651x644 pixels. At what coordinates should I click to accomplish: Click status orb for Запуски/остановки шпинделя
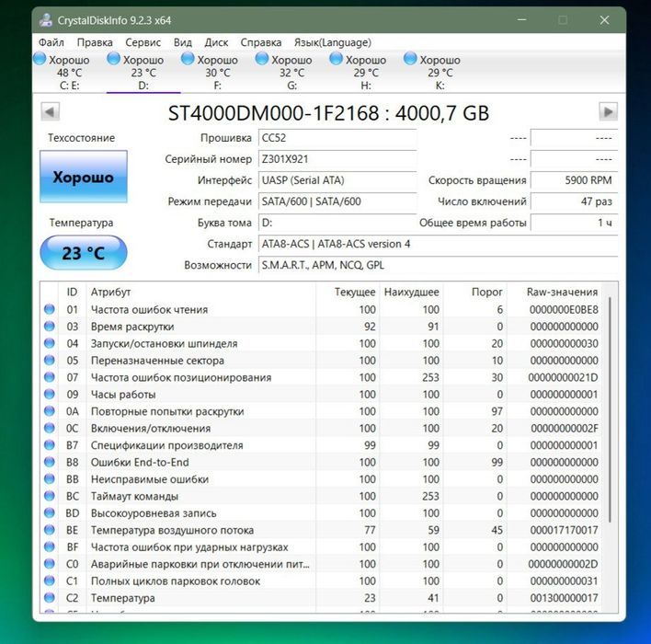(x=50, y=343)
